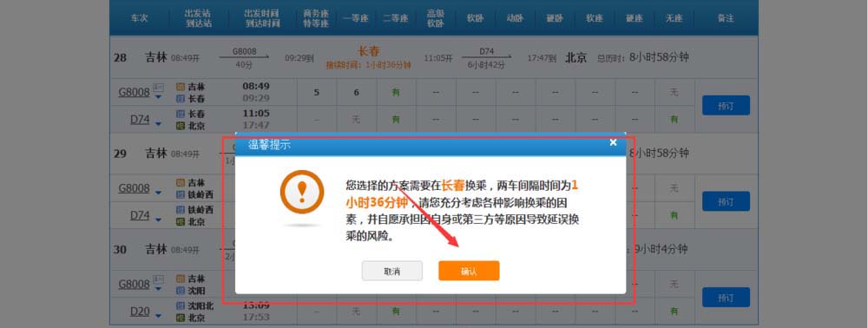
Task: Close the 温馨提示 dialog with the X
Action: (x=613, y=142)
